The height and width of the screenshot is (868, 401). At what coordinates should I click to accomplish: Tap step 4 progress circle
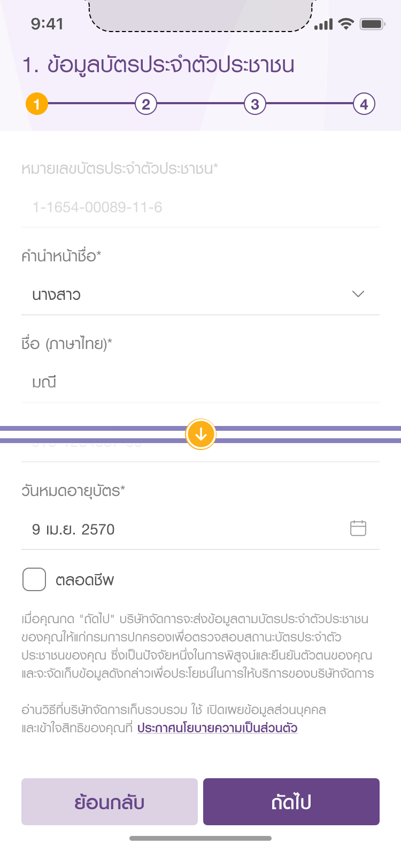(364, 104)
